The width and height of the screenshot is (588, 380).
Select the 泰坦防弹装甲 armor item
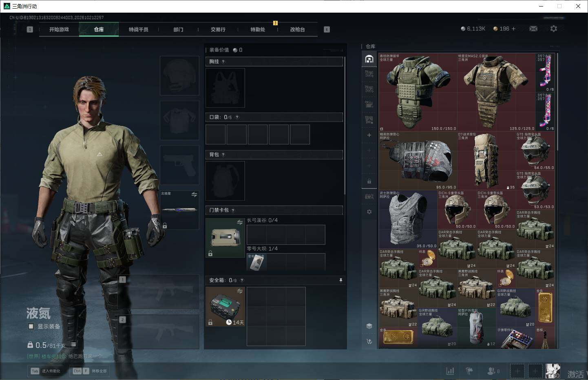(x=418, y=92)
